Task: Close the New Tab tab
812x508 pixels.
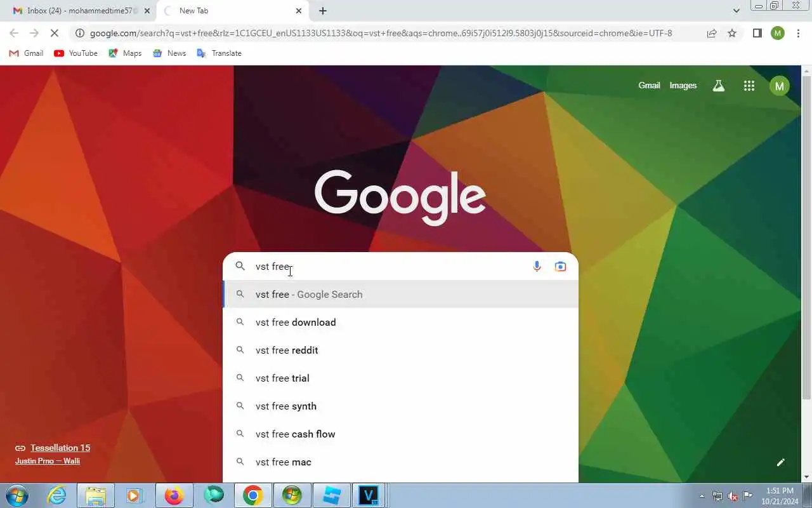Action: pyautogui.click(x=299, y=11)
